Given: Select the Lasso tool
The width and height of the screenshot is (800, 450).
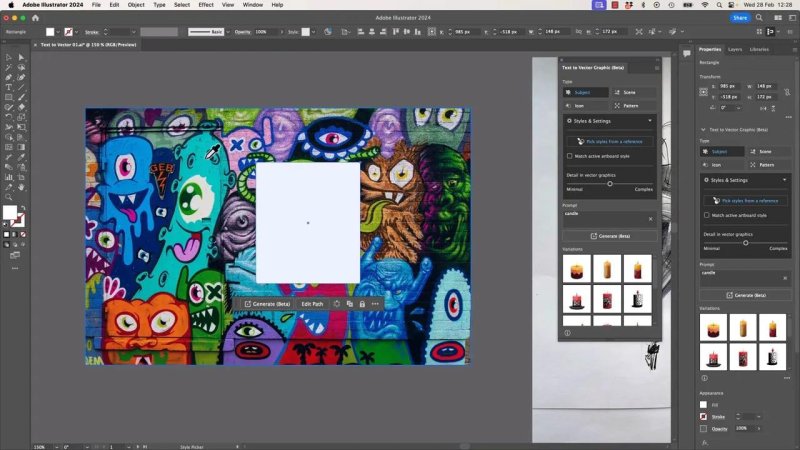Looking at the screenshot, I should coord(21,67).
